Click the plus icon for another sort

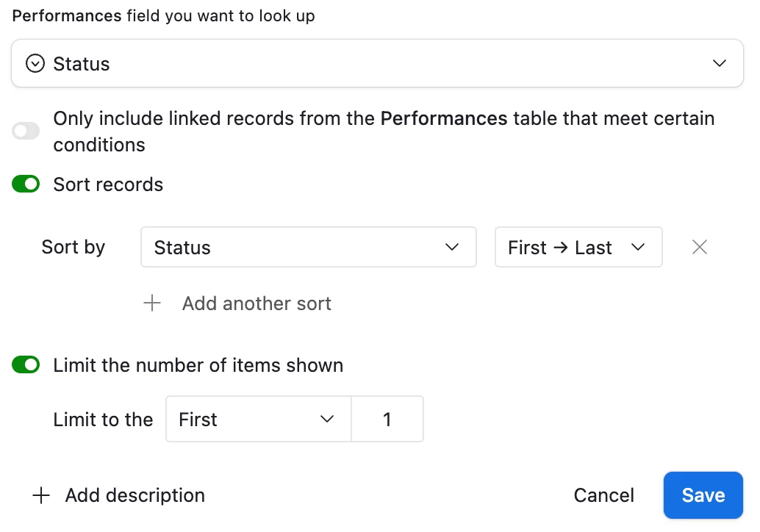pos(152,303)
